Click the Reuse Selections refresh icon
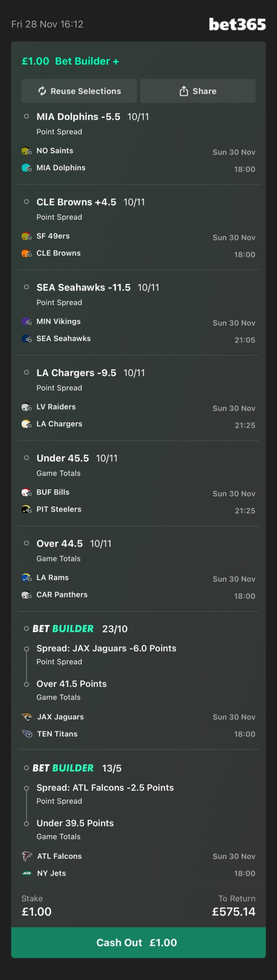The width and height of the screenshot is (277, 980). pyautogui.click(x=42, y=91)
